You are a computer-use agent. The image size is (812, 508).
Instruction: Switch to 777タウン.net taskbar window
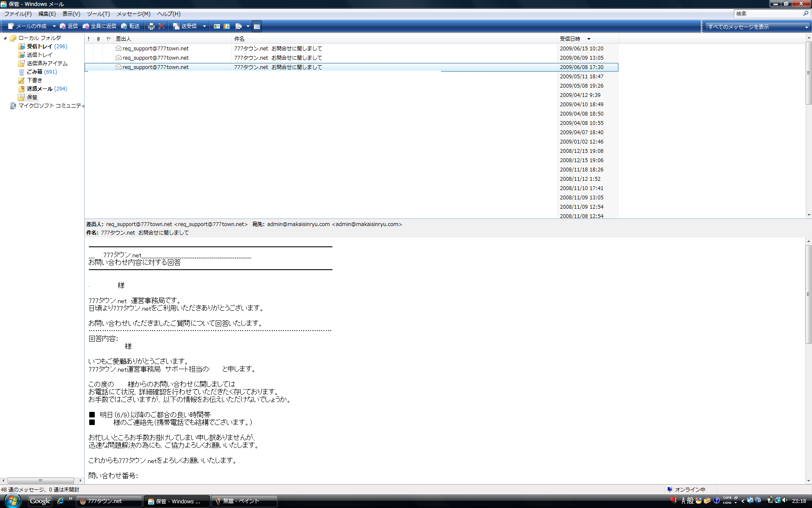coord(109,501)
